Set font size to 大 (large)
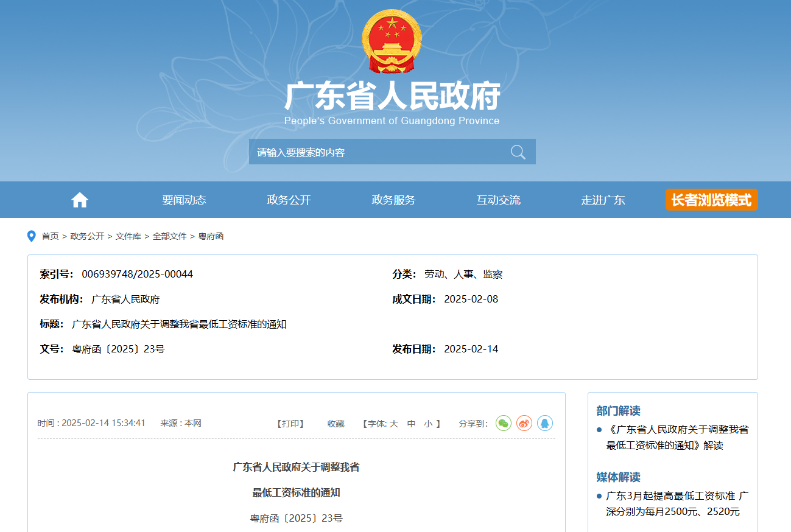Image resolution: width=791 pixels, height=532 pixels. [x=393, y=424]
